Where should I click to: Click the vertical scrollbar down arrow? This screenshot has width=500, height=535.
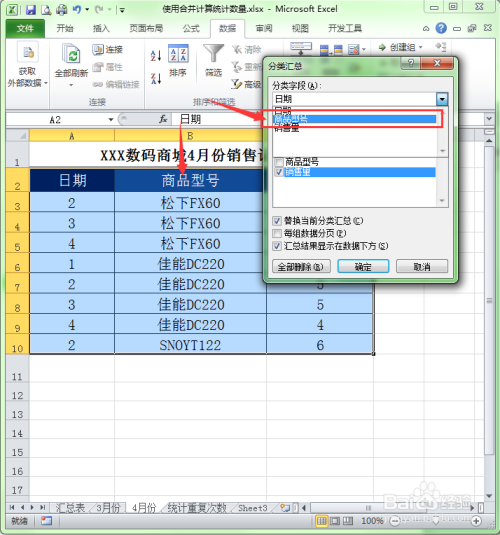point(489,496)
